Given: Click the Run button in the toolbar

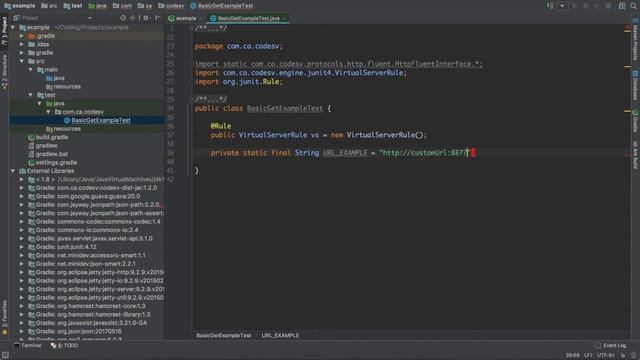Looking at the screenshot, I should point(575,6).
